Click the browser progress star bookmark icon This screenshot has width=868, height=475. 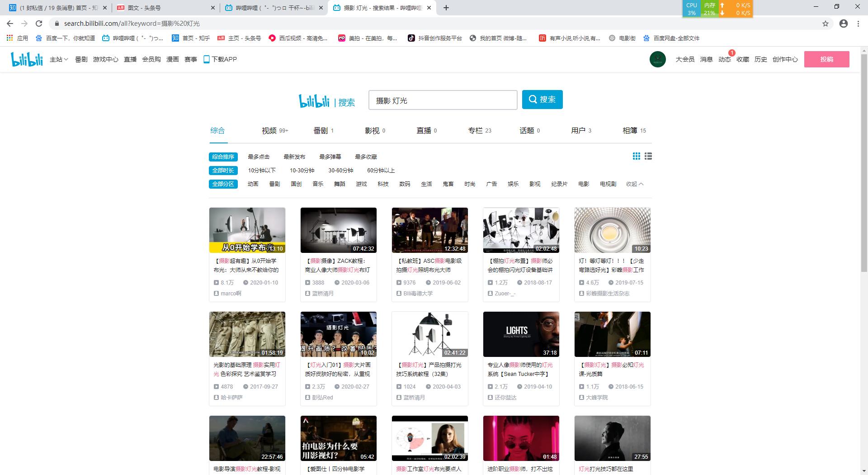[826, 24]
